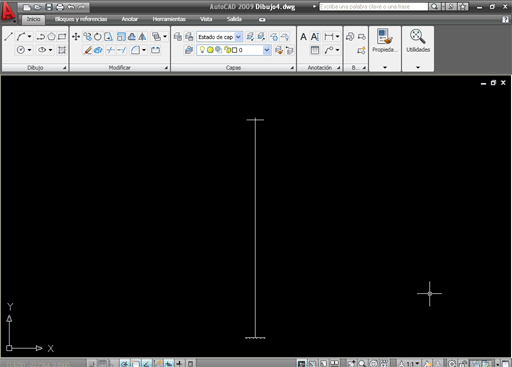This screenshot has height=367, width=512.
Task: Select the Line tool in Dibujo panel
Action: pos(9,37)
